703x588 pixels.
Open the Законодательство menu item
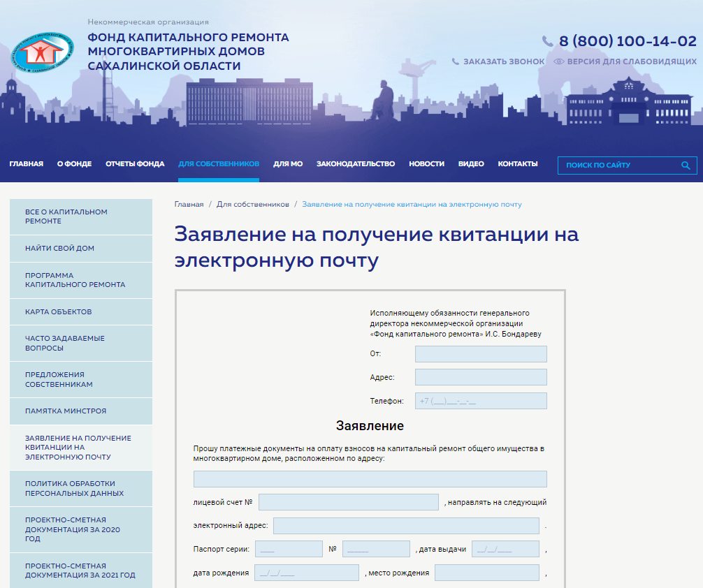tap(355, 164)
